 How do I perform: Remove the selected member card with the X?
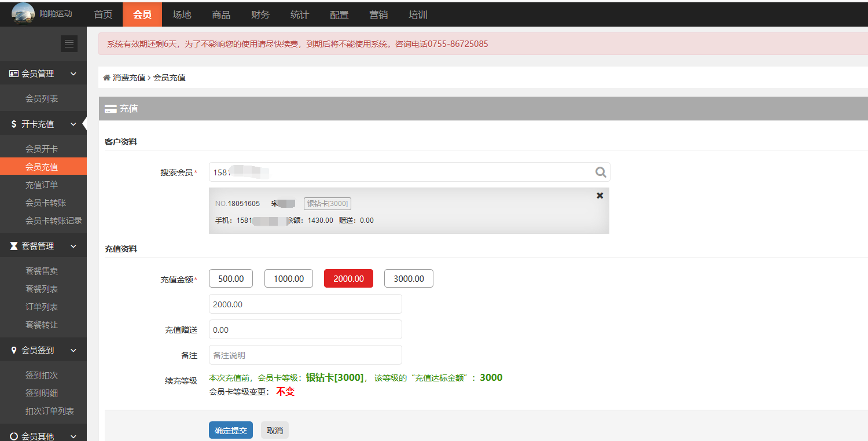[600, 196]
